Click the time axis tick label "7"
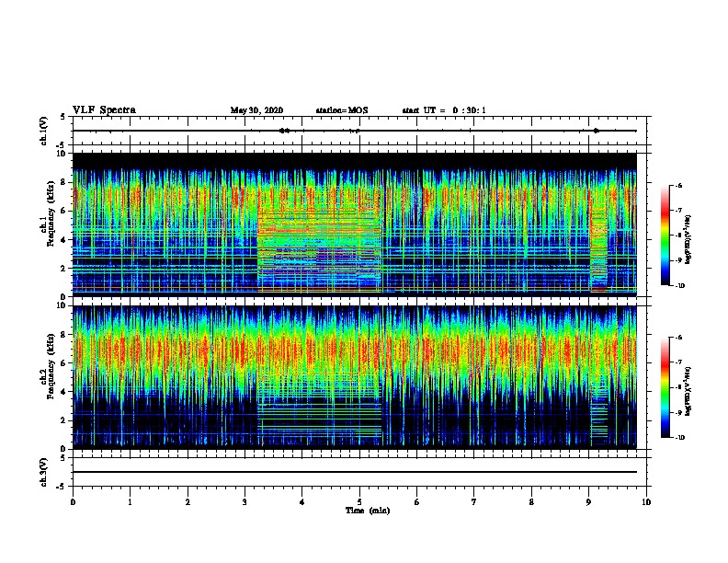This screenshot has width=728, height=563. pos(474,502)
